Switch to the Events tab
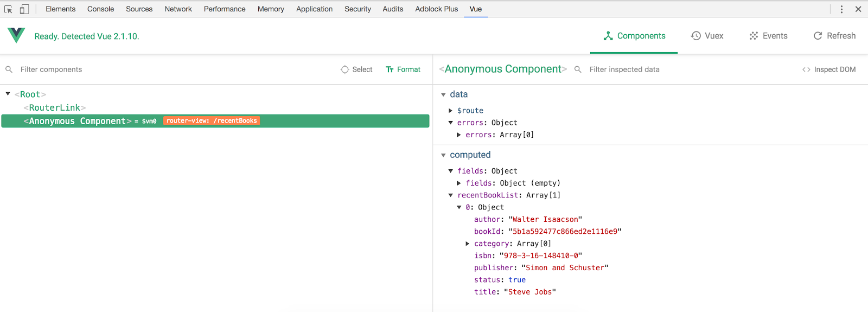 pyautogui.click(x=768, y=36)
